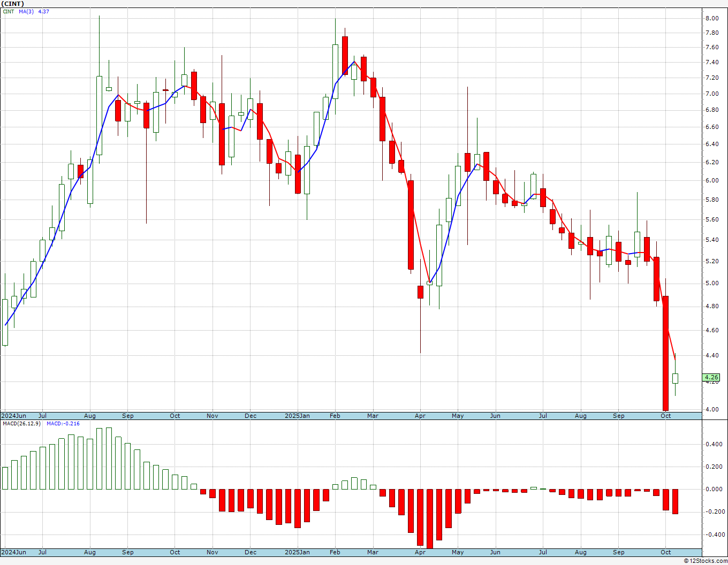Viewport: 728px width, 565px height.
Task: Click the 6.40 price axis label
Action: tap(712, 144)
